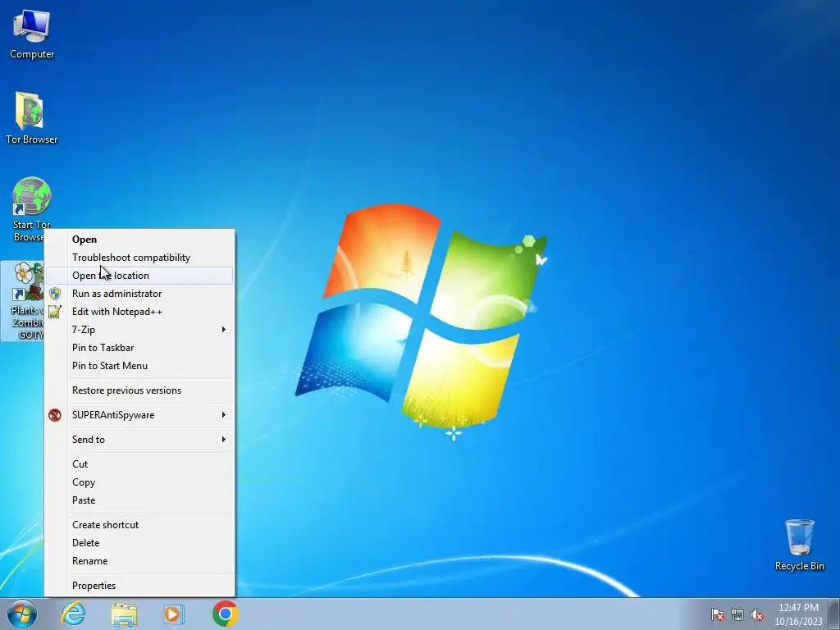Click the muted volume tray icon
This screenshot has height=630, width=840.
coord(757,614)
